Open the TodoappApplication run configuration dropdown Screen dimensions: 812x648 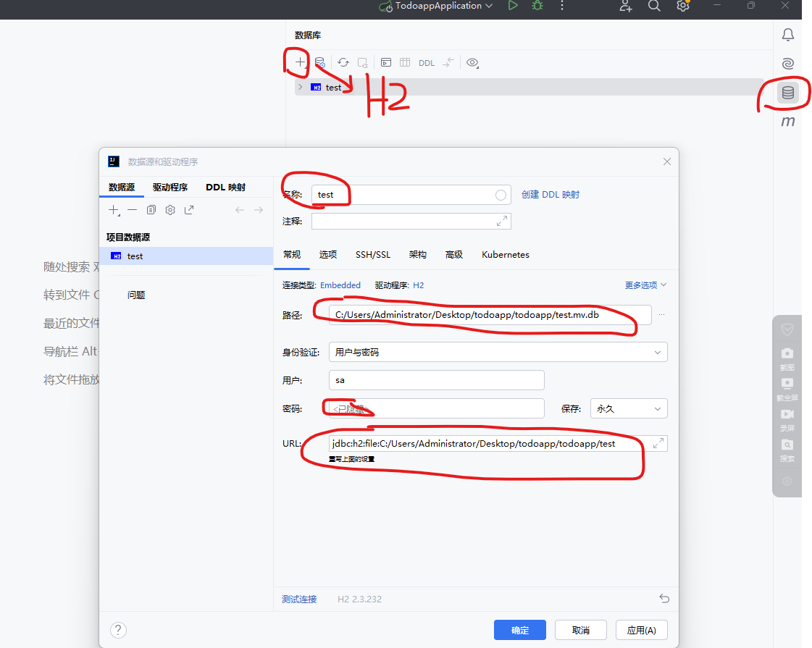[x=435, y=6]
